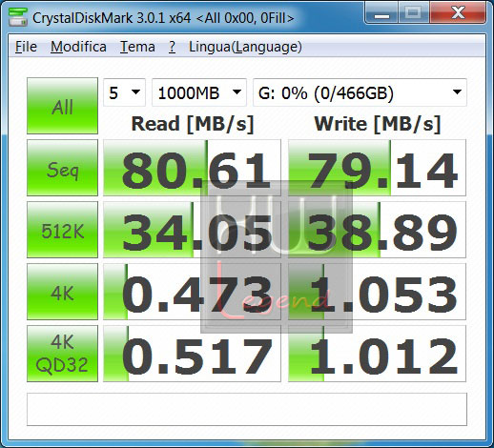Click the empty comment field at bottom
The width and height of the screenshot is (494, 448).
[x=247, y=410]
